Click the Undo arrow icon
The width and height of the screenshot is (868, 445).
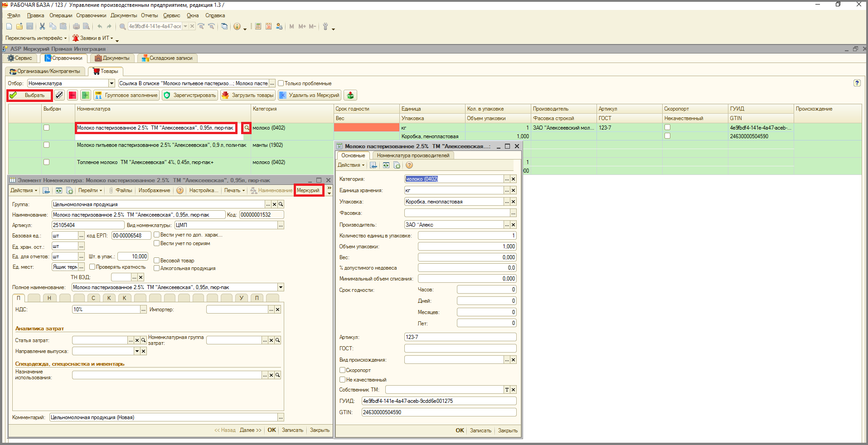100,26
